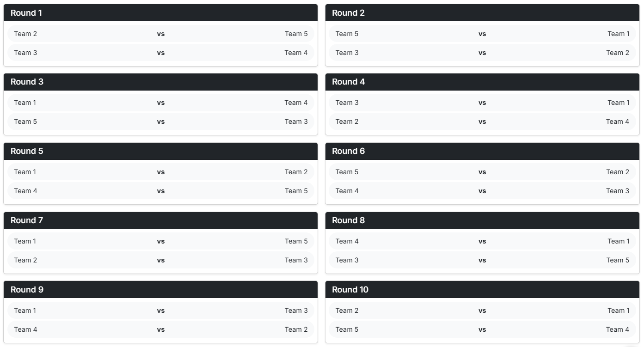Click Team 1 vs Team 5 in Round 7
The image size is (644, 347).
pyautogui.click(x=160, y=241)
